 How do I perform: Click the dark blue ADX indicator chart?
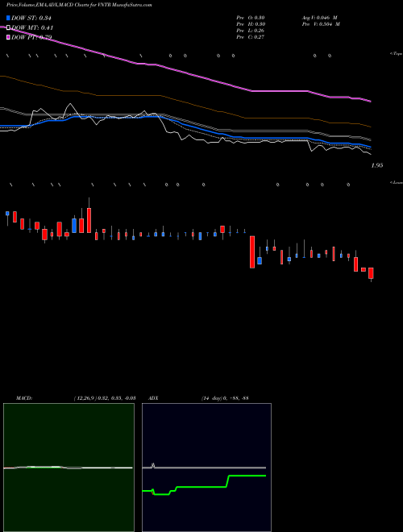click(x=206, y=468)
